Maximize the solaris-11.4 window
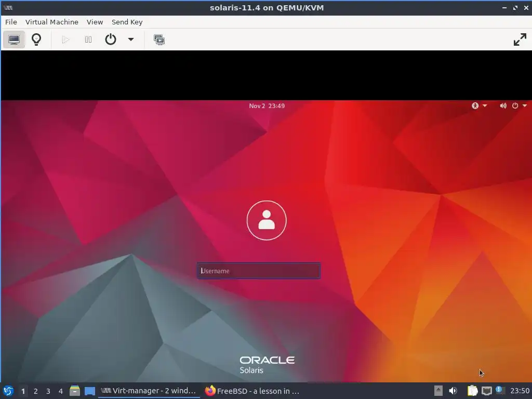 click(x=515, y=7)
